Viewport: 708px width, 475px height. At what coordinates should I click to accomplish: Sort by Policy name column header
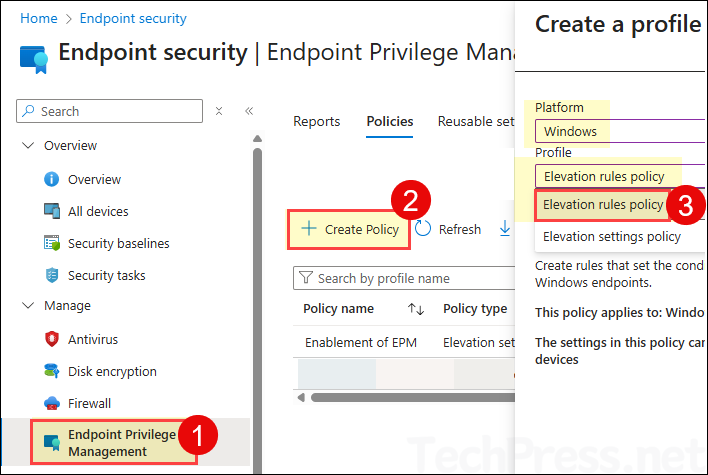click(338, 309)
